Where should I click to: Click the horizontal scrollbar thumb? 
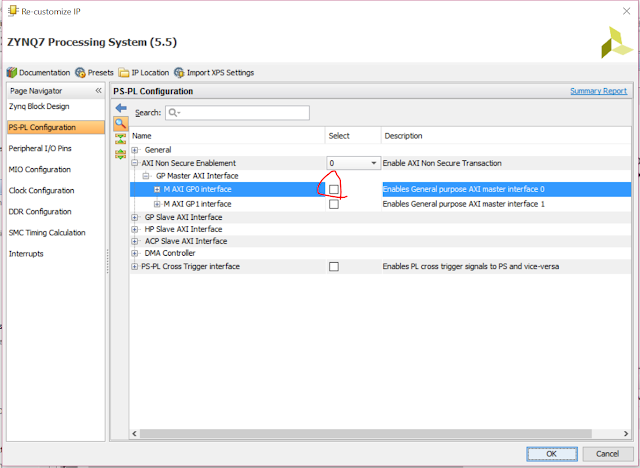(x=366, y=433)
